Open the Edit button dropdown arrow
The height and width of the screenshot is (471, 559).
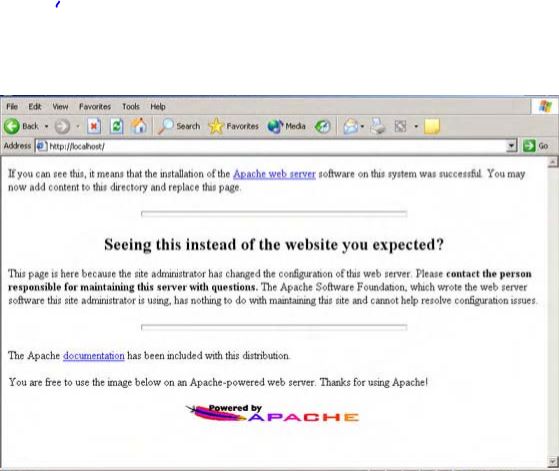[416, 126]
